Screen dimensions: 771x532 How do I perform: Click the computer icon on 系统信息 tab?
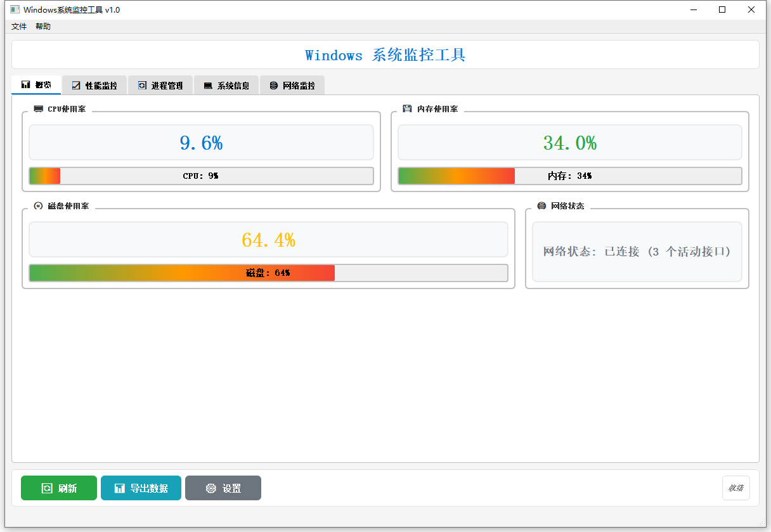pyautogui.click(x=208, y=86)
